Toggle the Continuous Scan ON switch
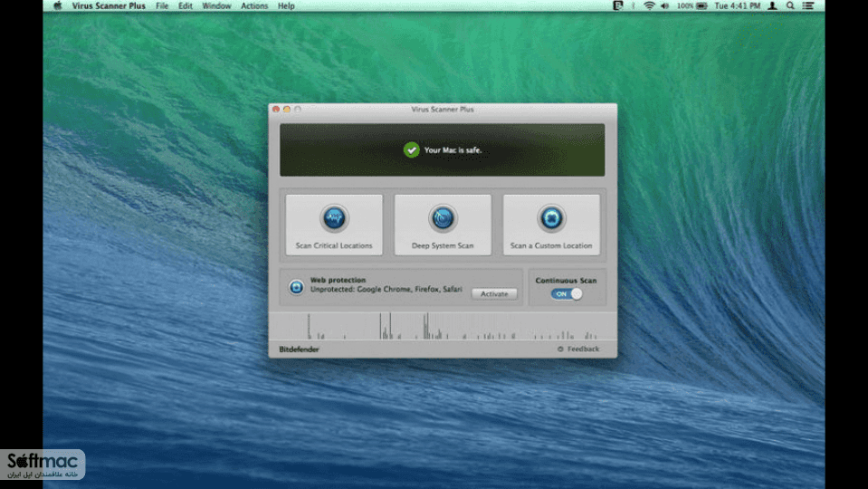The height and width of the screenshot is (489, 868). pyautogui.click(x=567, y=294)
